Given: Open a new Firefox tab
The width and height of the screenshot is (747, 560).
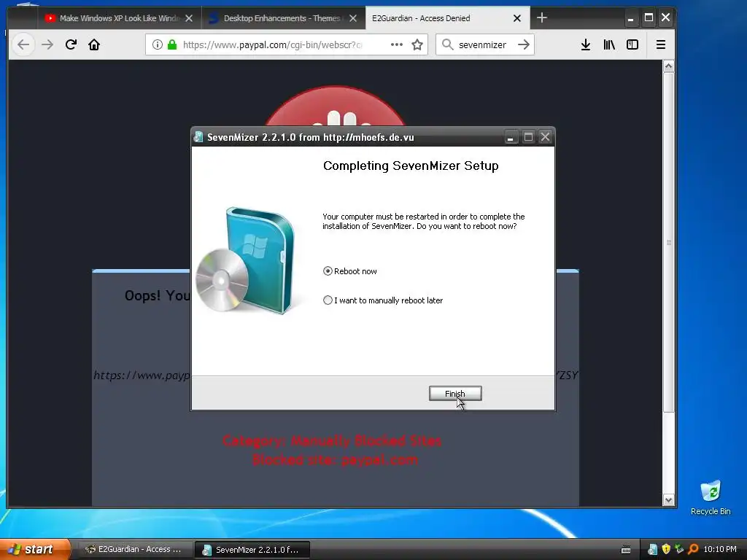Looking at the screenshot, I should [x=542, y=18].
